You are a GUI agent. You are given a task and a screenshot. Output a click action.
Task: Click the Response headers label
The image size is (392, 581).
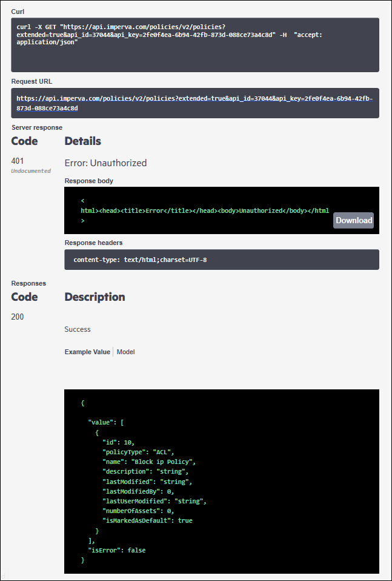click(94, 243)
